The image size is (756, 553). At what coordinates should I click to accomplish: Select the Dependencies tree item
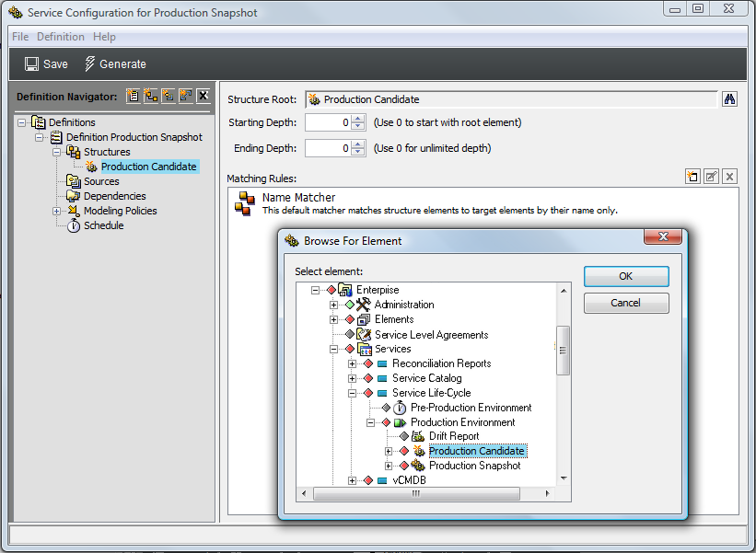pos(115,196)
